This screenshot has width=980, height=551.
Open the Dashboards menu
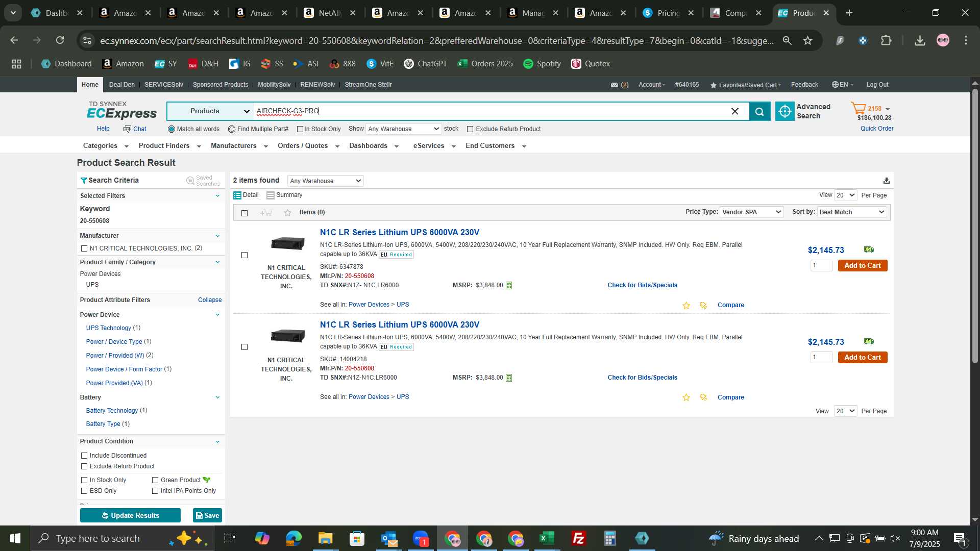click(x=374, y=146)
